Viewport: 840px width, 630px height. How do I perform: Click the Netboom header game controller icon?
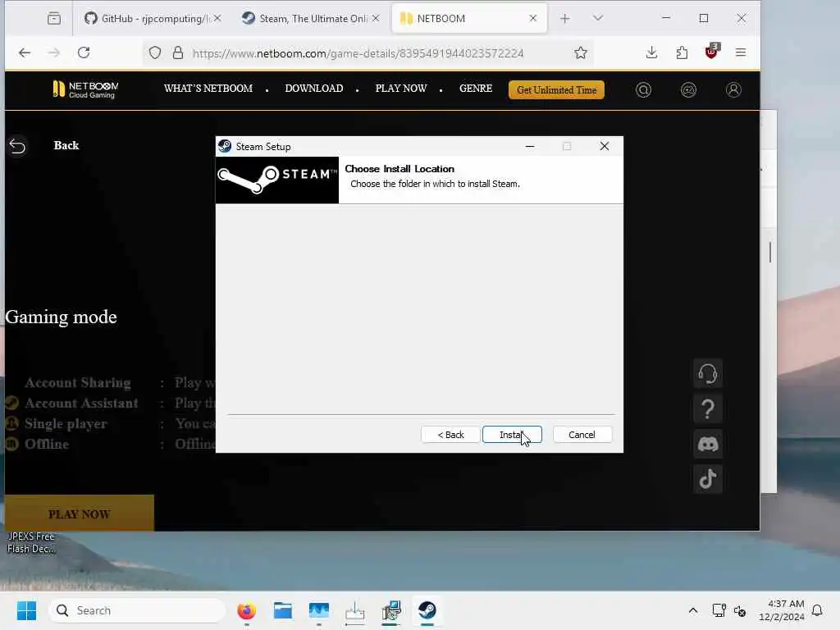click(x=688, y=90)
